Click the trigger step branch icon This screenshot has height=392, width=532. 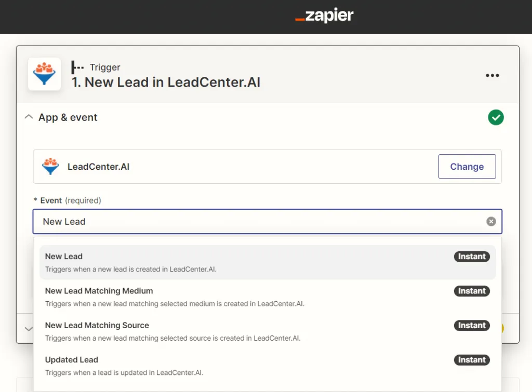click(77, 67)
